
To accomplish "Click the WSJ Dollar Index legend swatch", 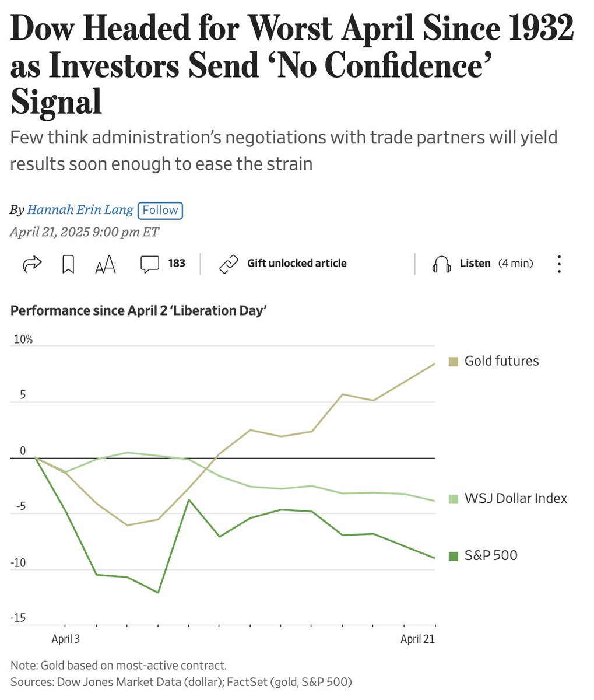I will tap(453, 499).
